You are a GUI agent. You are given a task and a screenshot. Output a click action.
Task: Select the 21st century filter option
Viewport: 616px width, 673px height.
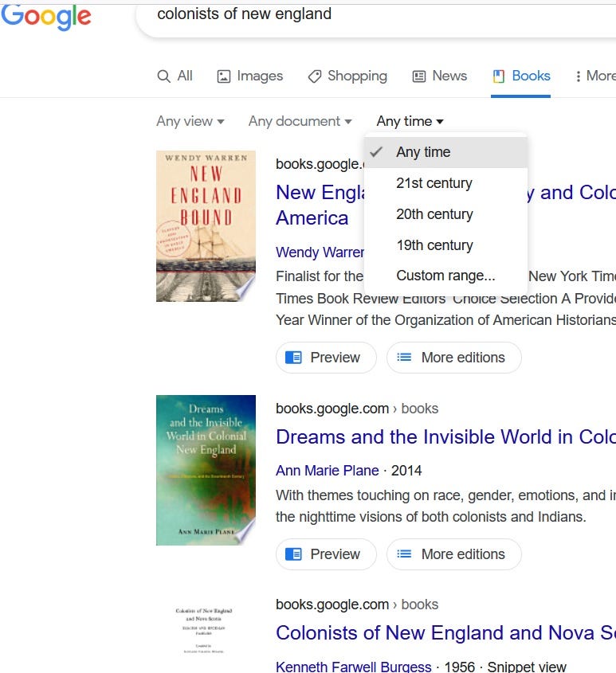tap(434, 182)
